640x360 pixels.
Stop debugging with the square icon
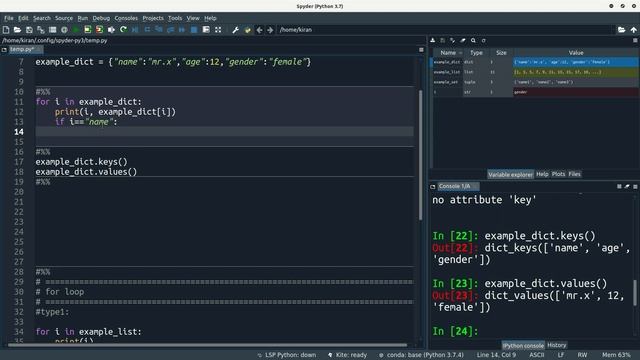pyautogui.click(x=194, y=30)
